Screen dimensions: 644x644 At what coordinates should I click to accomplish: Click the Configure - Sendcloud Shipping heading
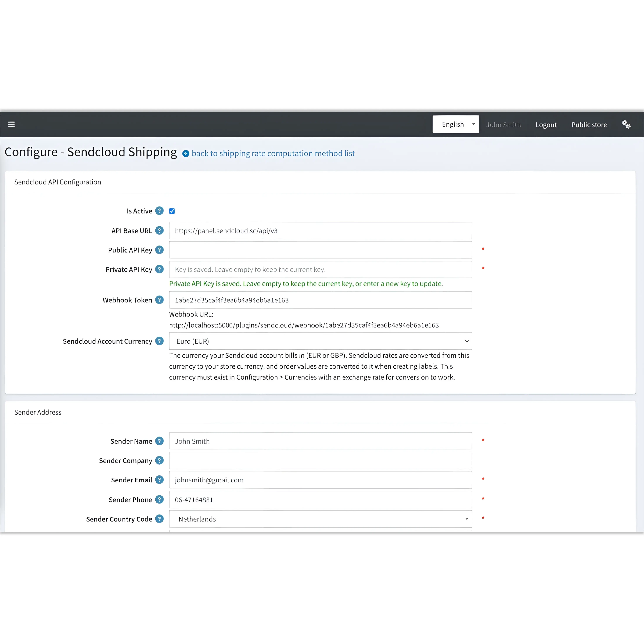coord(91,152)
